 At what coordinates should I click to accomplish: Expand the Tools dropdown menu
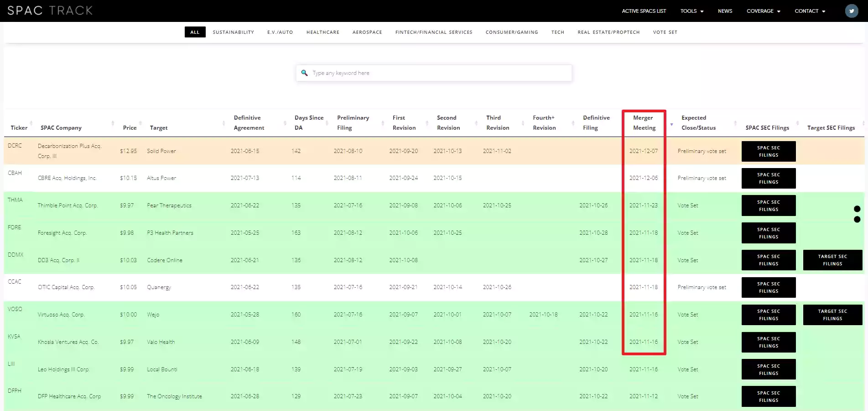692,11
